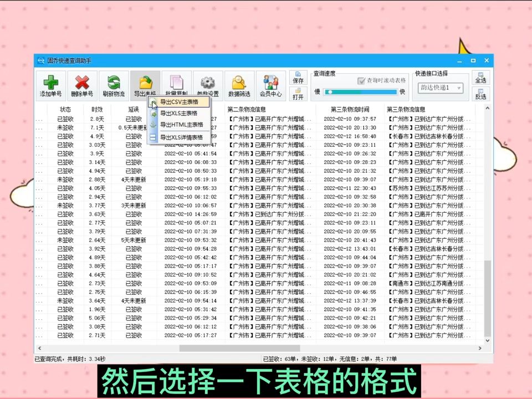Select 导出XLS主表格 option
The height and width of the screenshot is (399, 532).
coord(180,114)
